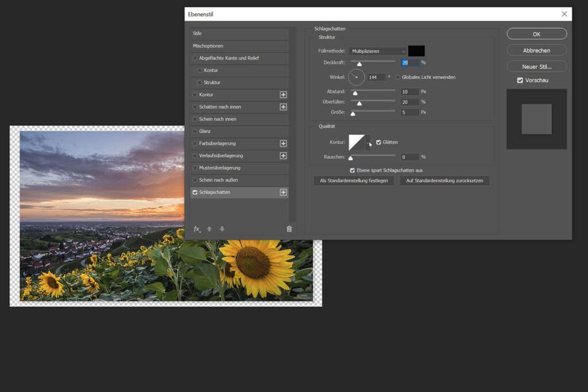Add another Schlagschatten with plus icon
588x392 pixels.
coord(283,193)
